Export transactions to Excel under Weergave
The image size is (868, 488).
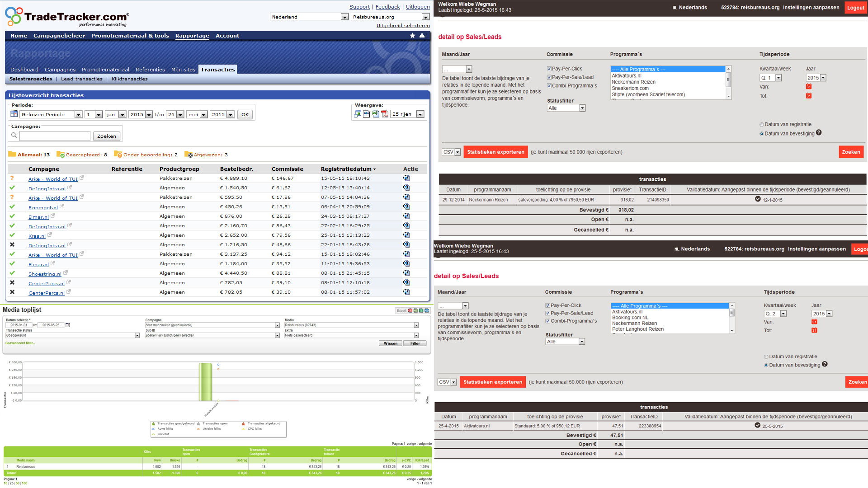pyautogui.click(x=376, y=114)
